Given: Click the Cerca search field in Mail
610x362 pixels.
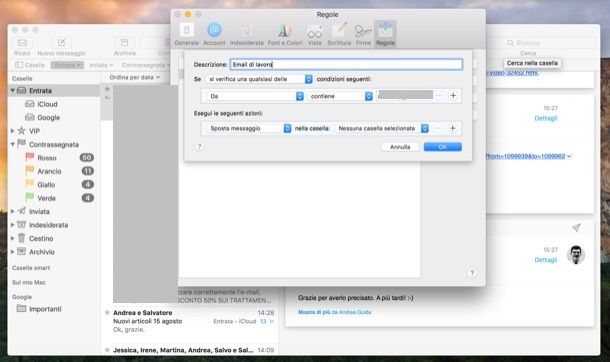Looking at the screenshot, I should pyautogui.click(x=549, y=43).
